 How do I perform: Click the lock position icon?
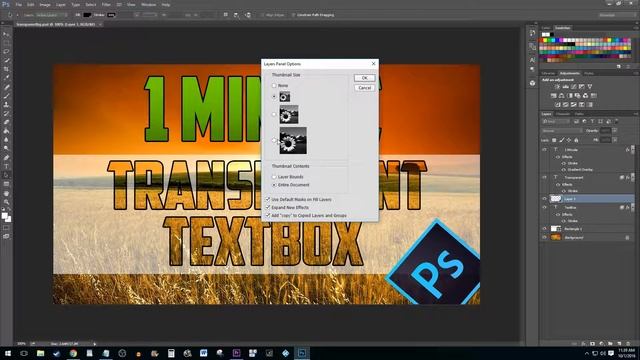coord(569,140)
